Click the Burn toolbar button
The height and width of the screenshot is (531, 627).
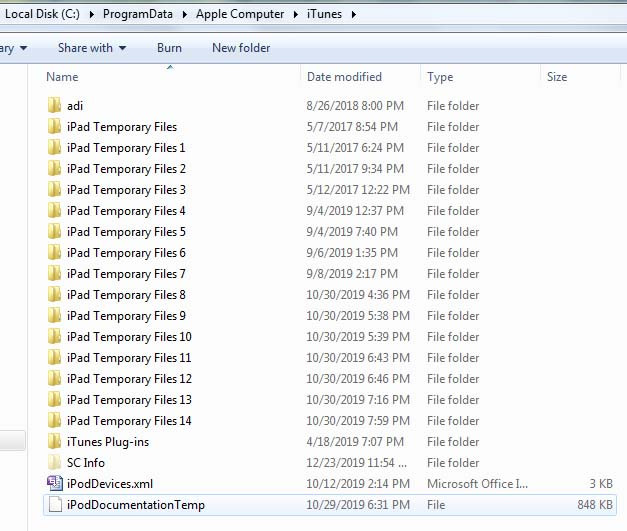click(169, 48)
